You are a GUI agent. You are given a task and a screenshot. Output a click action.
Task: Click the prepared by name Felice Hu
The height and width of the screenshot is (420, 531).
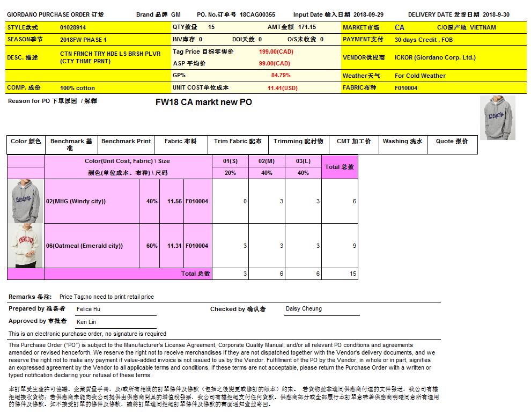pos(88,310)
